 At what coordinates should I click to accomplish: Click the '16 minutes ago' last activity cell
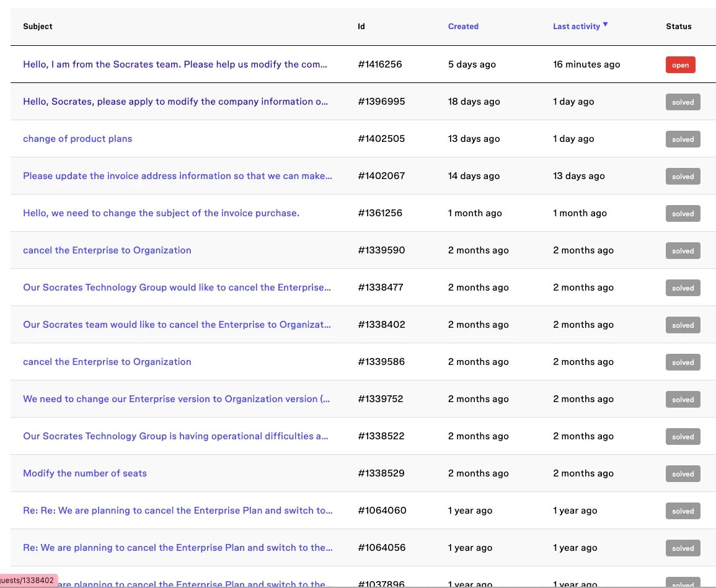tap(586, 64)
